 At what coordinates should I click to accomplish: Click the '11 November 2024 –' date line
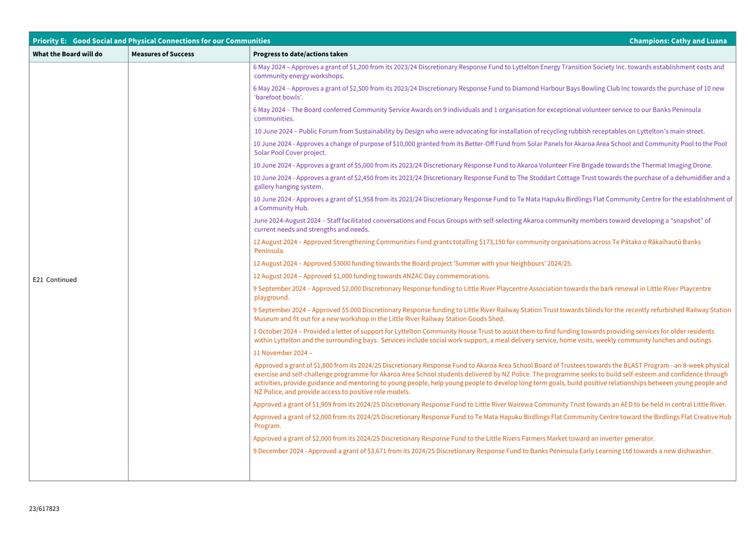point(283,353)
